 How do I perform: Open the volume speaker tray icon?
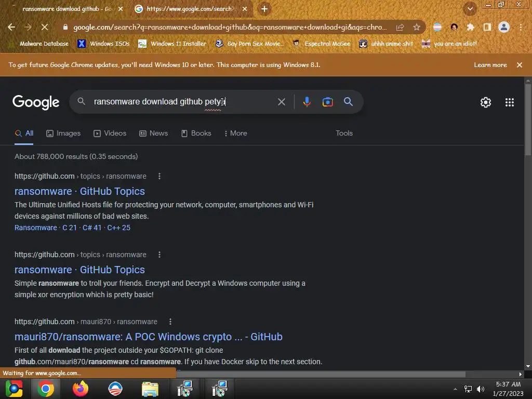point(481,389)
